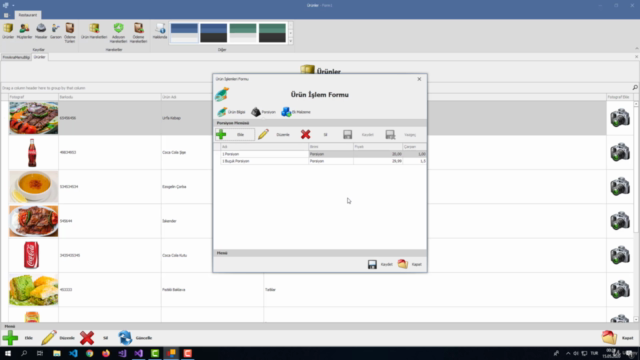Image resolution: width=640 pixels, height=360 pixels.
Task: Open Ödeme Hareketleri in the ribbon
Action: (x=138, y=33)
